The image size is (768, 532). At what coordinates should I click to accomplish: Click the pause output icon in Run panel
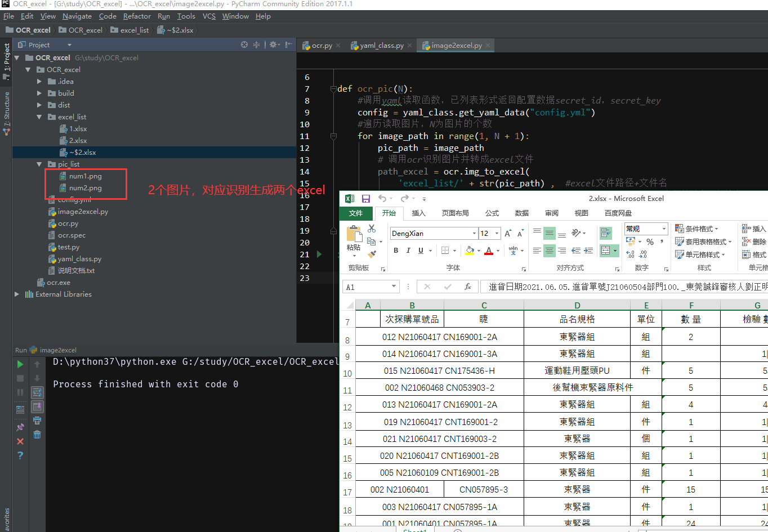coord(20,392)
